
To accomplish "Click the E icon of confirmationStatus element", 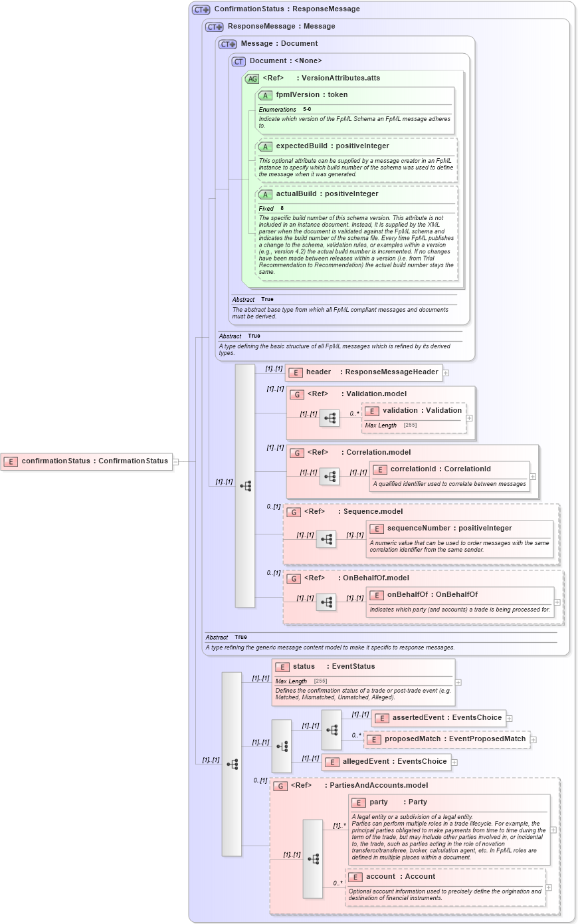I will [x=11, y=461].
